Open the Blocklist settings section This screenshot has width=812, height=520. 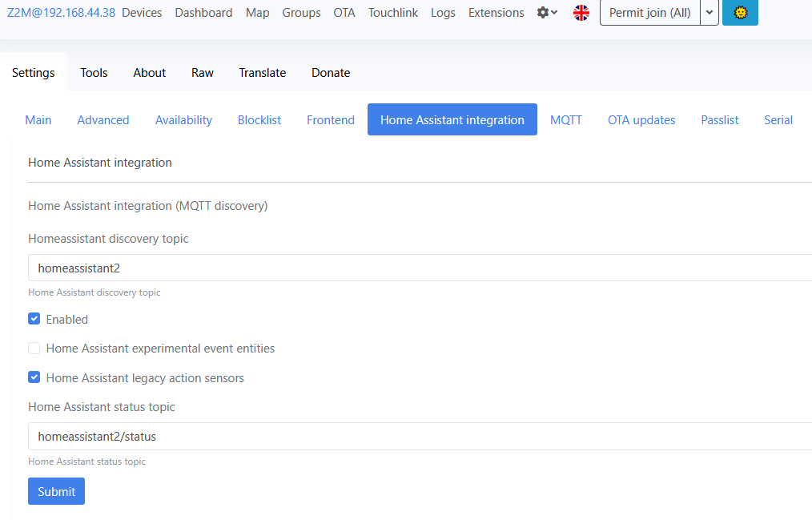pyautogui.click(x=259, y=119)
